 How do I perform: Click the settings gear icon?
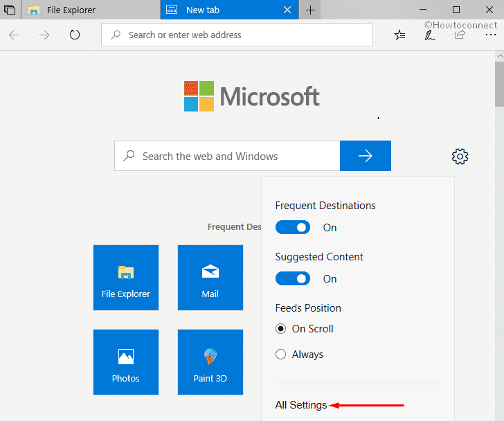(460, 156)
